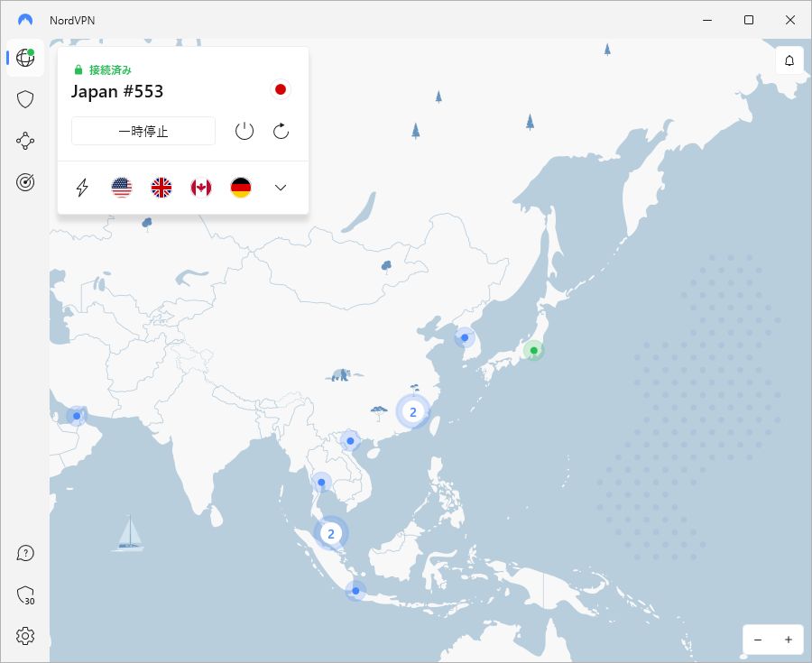Zoom out the map with minus button
The height and width of the screenshot is (663, 812).
pyautogui.click(x=758, y=640)
